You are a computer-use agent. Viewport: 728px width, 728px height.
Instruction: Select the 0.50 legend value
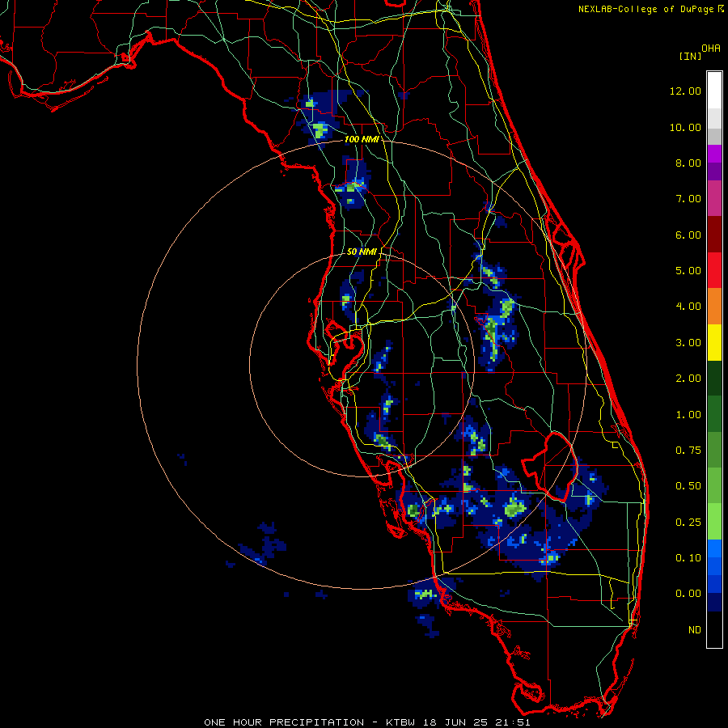(688, 486)
